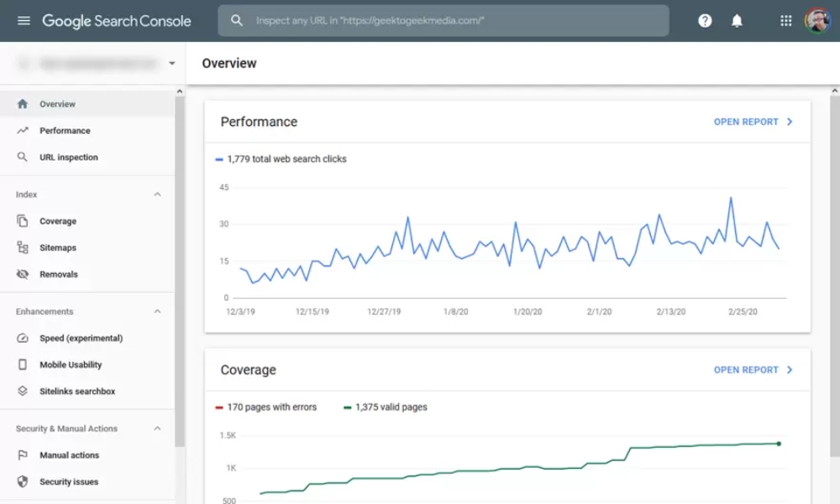Select URL inspection in the sidebar
The width and height of the screenshot is (840, 504).
(x=87, y=157)
